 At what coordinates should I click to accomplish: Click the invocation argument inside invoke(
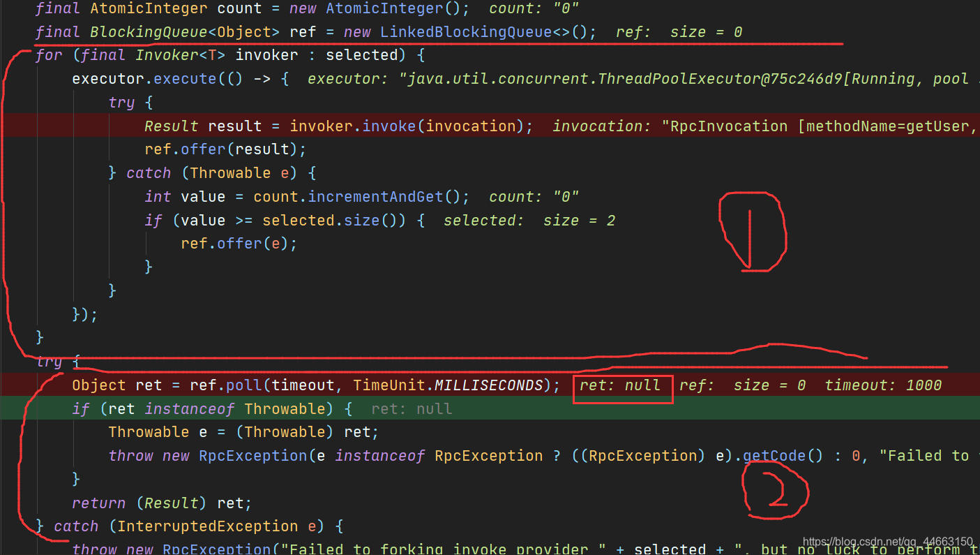(471, 126)
